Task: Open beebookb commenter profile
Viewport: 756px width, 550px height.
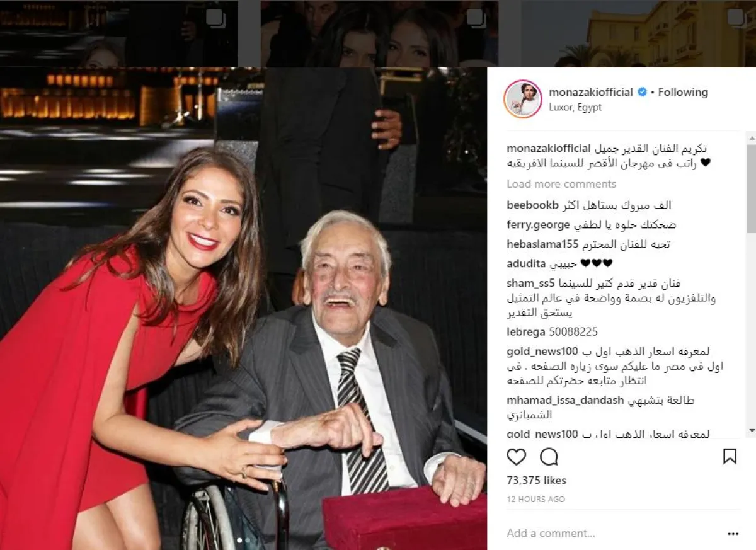Action: point(532,205)
